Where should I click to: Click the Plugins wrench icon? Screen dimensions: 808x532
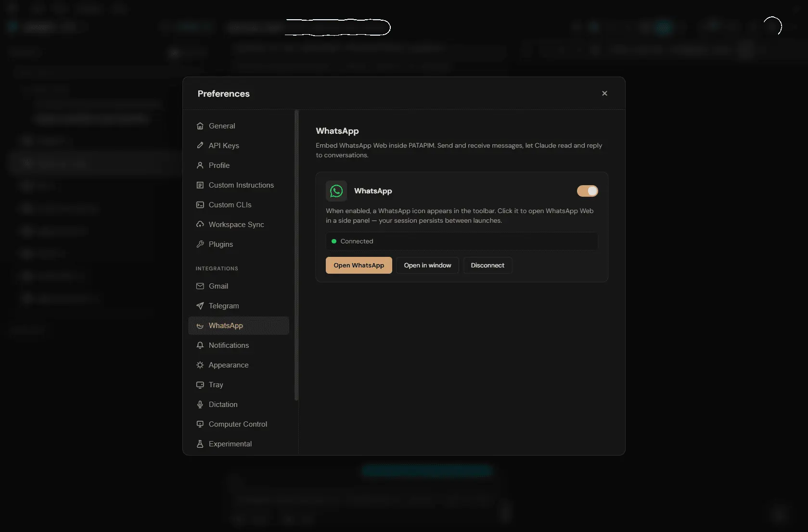pyautogui.click(x=200, y=244)
